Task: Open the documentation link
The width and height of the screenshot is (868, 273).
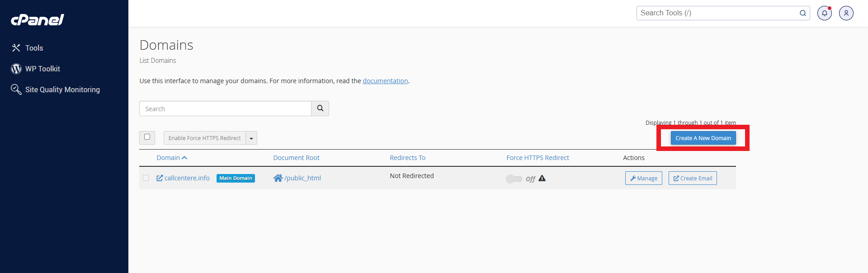Action: tap(385, 81)
